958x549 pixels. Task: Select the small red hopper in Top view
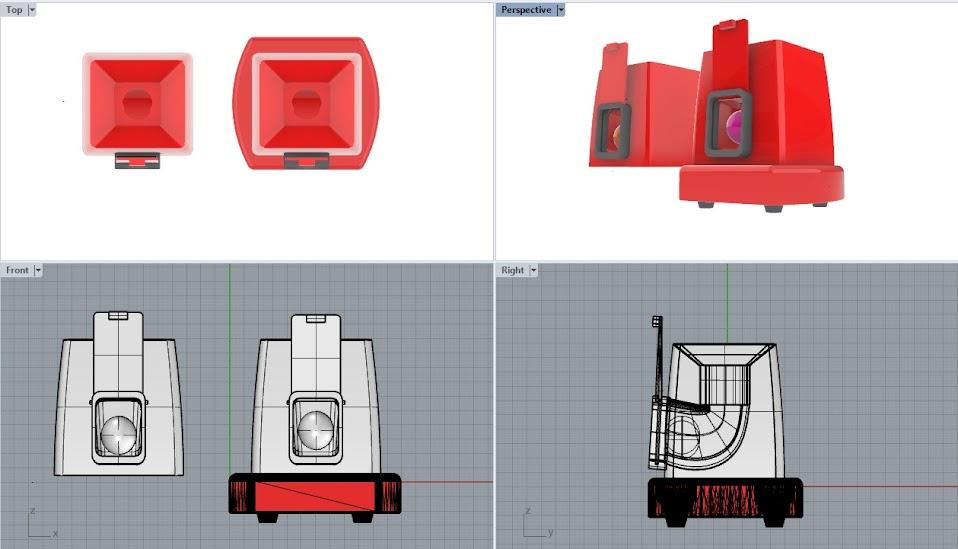(x=137, y=104)
